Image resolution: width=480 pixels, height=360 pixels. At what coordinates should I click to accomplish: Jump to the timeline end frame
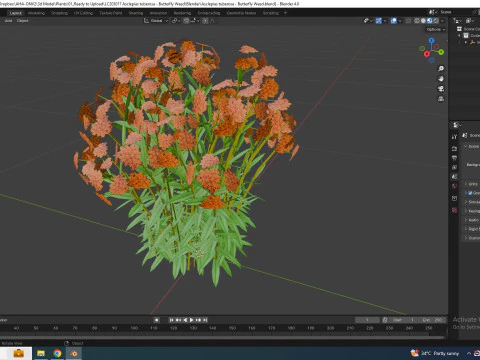click(205, 320)
